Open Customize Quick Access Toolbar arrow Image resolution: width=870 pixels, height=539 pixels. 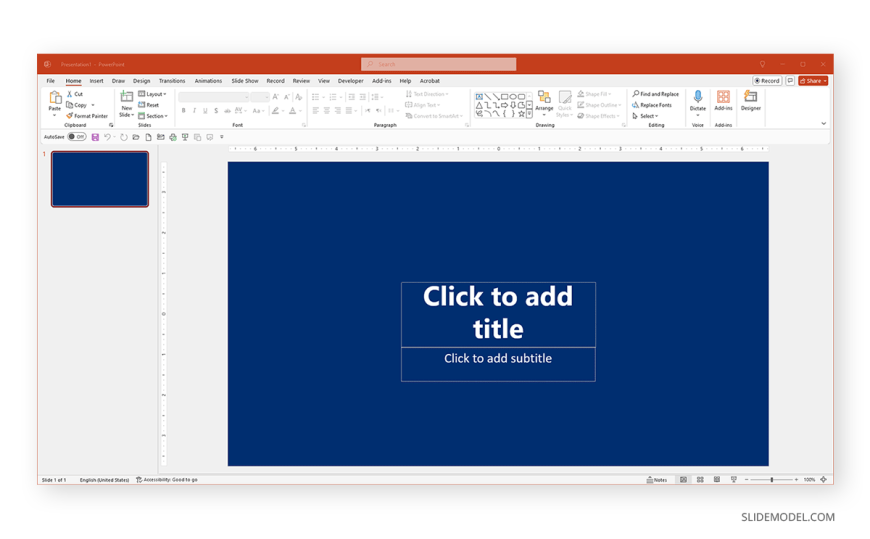coord(221,137)
